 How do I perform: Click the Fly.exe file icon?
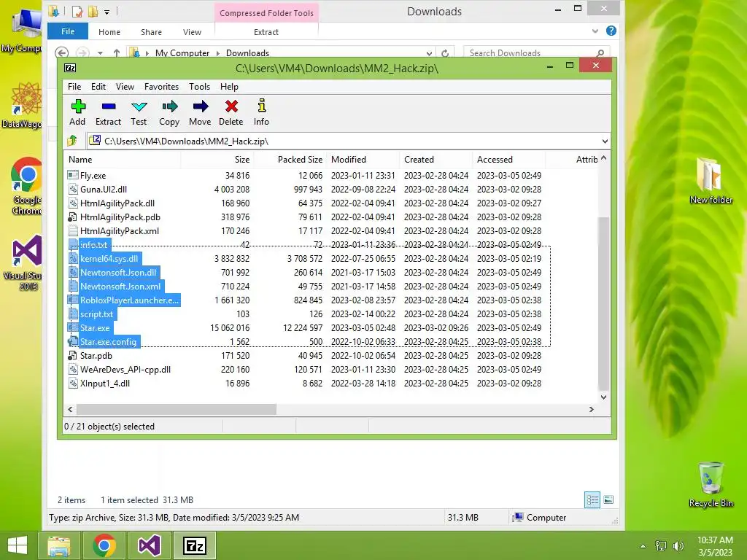[x=73, y=175]
